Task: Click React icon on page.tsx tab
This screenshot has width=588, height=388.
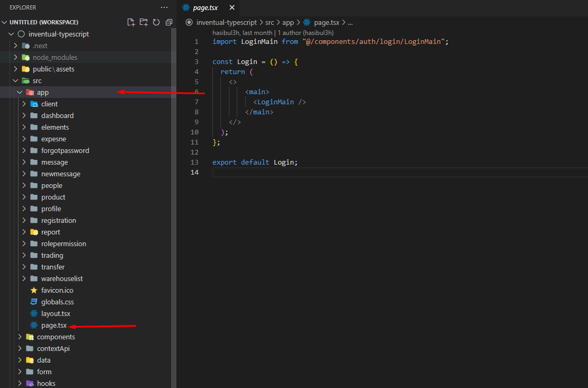Action: pos(185,7)
